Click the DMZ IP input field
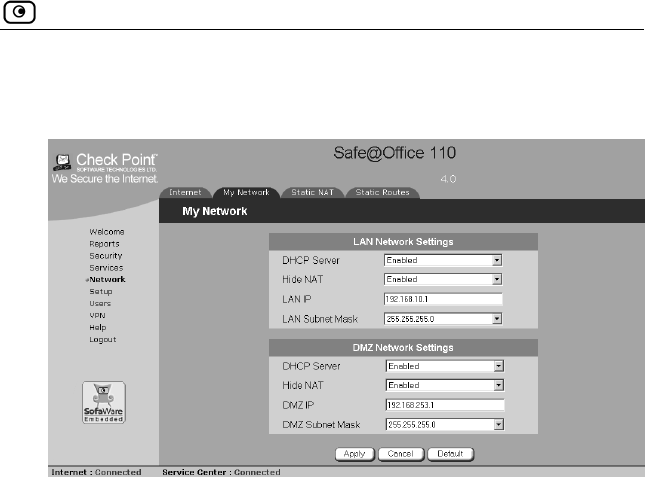 point(445,405)
